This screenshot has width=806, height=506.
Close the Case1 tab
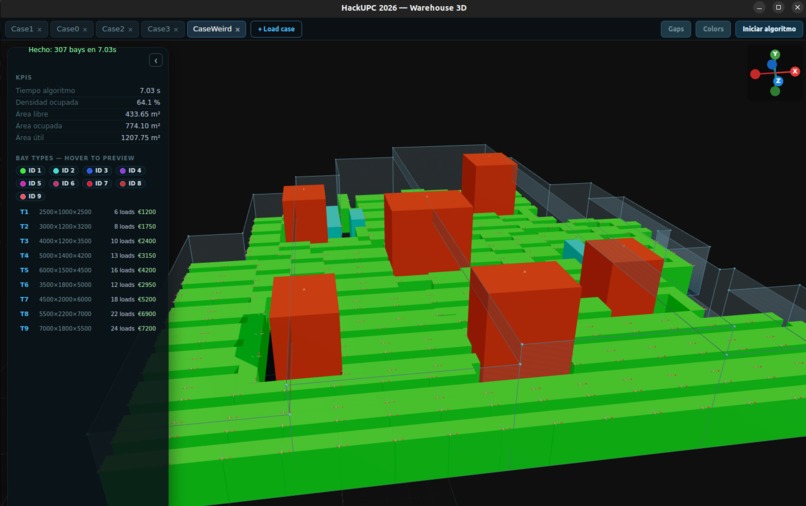point(40,30)
